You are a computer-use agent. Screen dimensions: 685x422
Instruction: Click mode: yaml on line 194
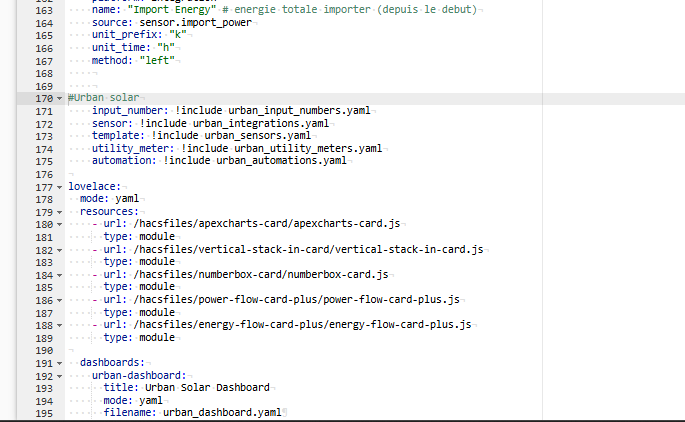[x=133, y=401]
